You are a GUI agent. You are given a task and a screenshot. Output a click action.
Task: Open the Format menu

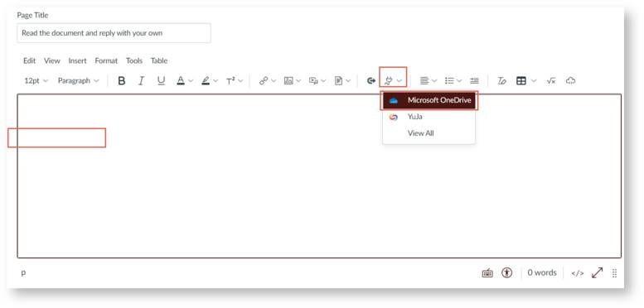(x=106, y=60)
